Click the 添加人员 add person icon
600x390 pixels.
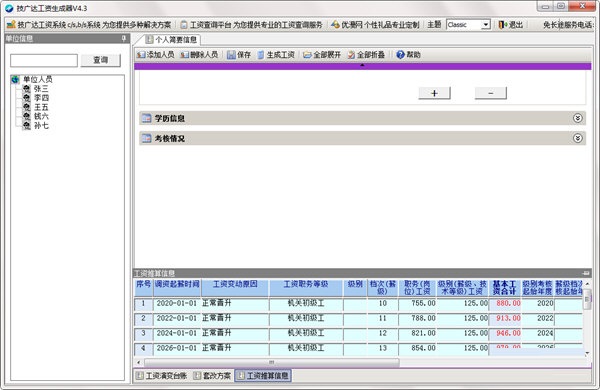(x=141, y=55)
